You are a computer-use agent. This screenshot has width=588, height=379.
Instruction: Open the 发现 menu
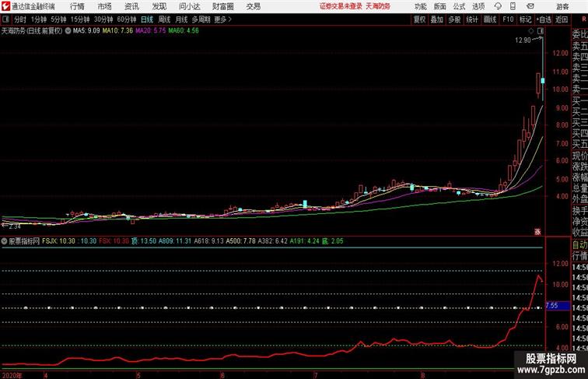click(x=159, y=6)
